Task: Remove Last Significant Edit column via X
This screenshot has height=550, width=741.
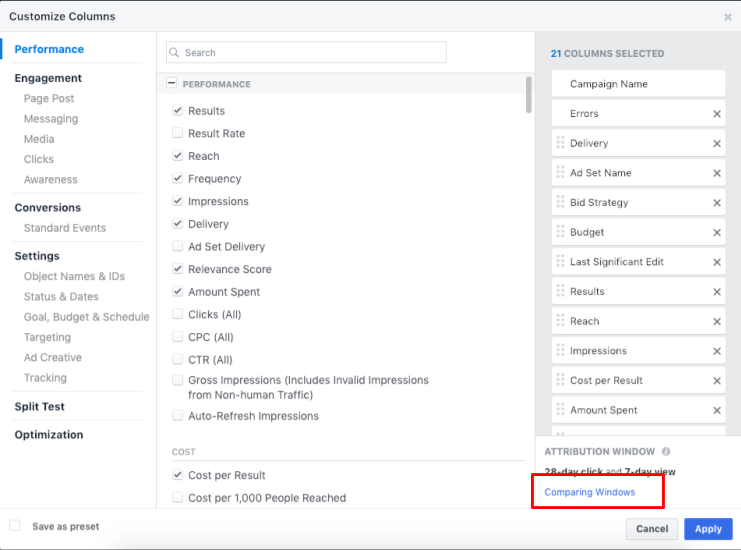Action: point(716,262)
